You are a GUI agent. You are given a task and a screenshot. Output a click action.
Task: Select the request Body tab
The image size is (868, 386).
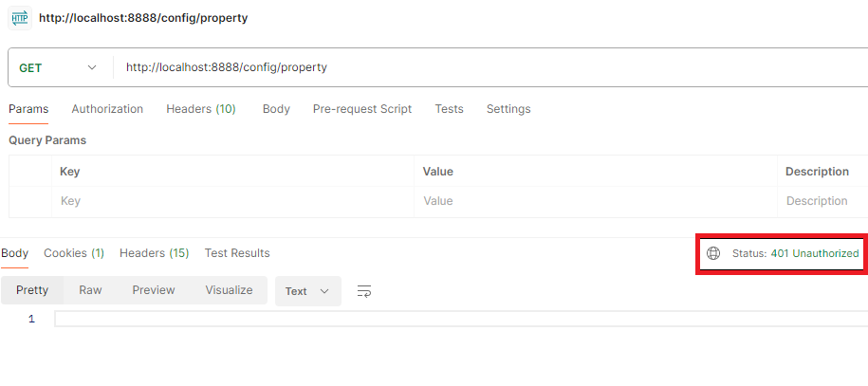pyautogui.click(x=276, y=109)
